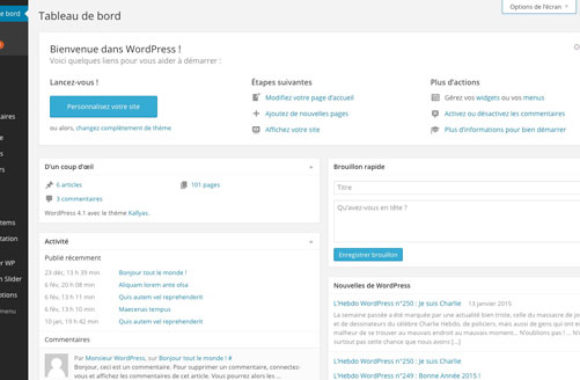Click the pushpin icon next to 6 articles
The width and height of the screenshot is (580, 380).
tap(49, 185)
